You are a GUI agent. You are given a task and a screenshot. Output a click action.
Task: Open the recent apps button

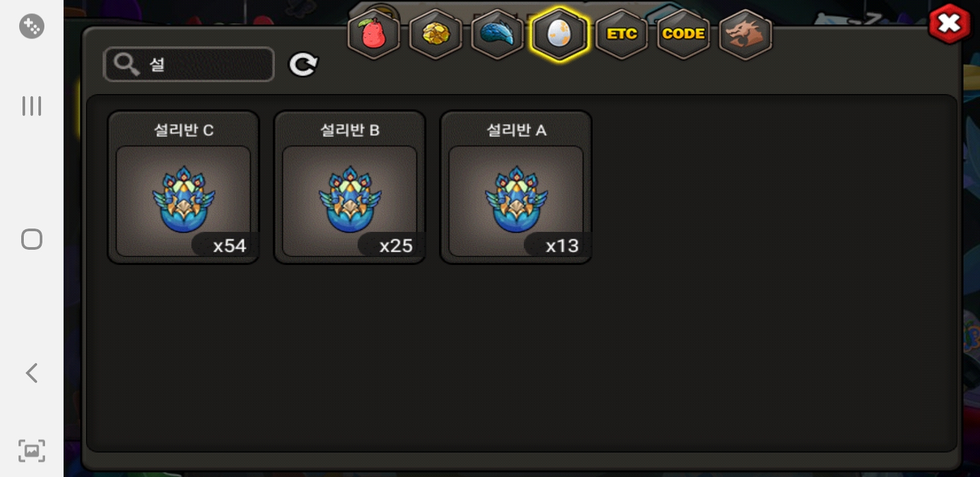32,106
